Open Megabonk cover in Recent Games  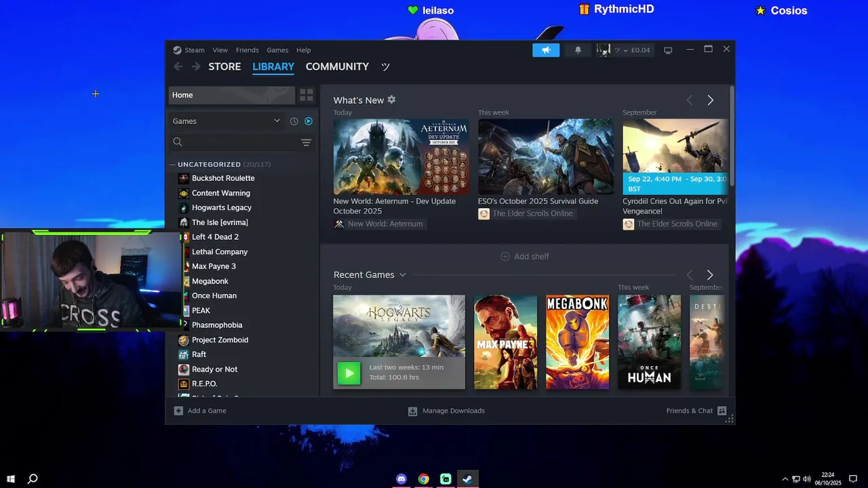(x=578, y=342)
